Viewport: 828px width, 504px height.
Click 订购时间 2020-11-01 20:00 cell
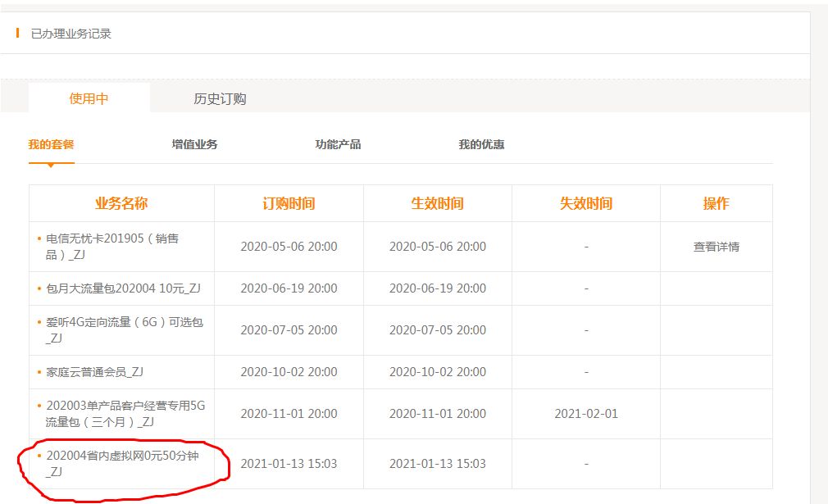click(x=289, y=414)
